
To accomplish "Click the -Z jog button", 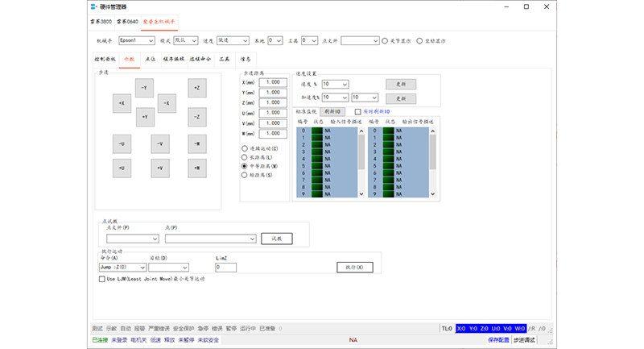I will point(197,117).
